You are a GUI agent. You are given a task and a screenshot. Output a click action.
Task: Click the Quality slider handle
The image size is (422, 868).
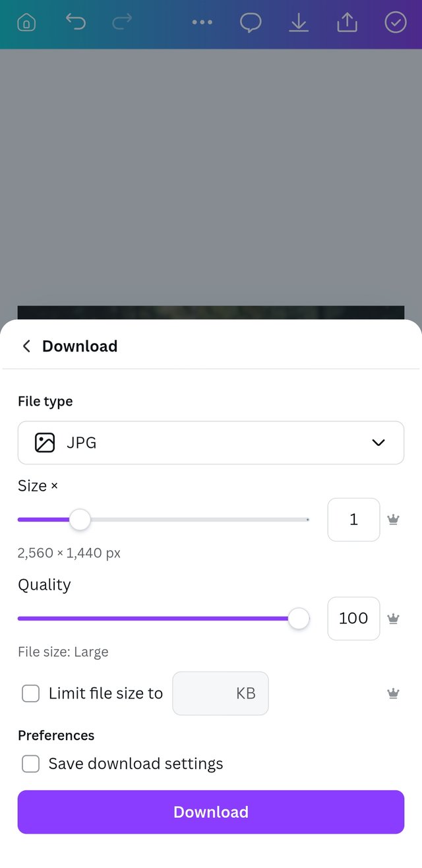pos(299,619)
